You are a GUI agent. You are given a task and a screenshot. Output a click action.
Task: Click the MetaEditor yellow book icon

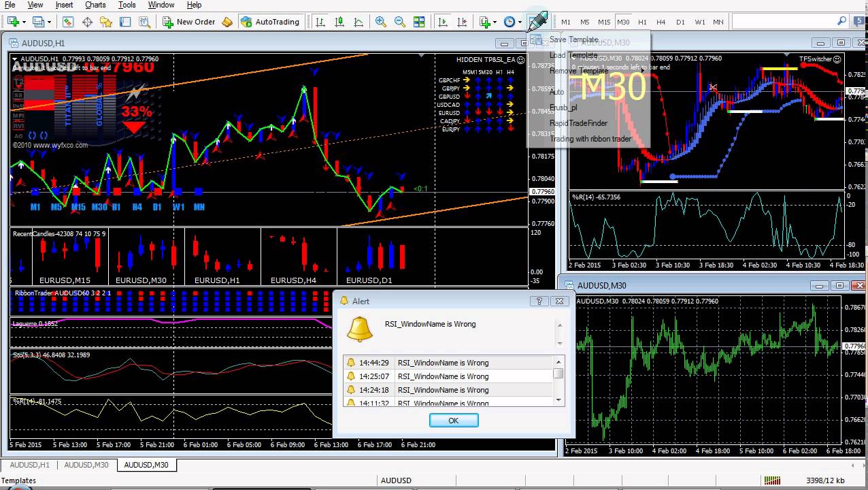(x=227, y=22)
